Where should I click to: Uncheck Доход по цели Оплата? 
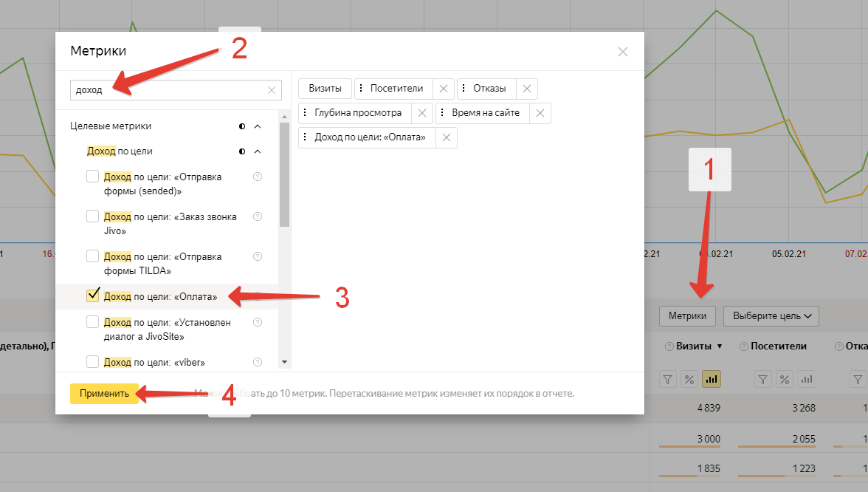click(92, 295)
